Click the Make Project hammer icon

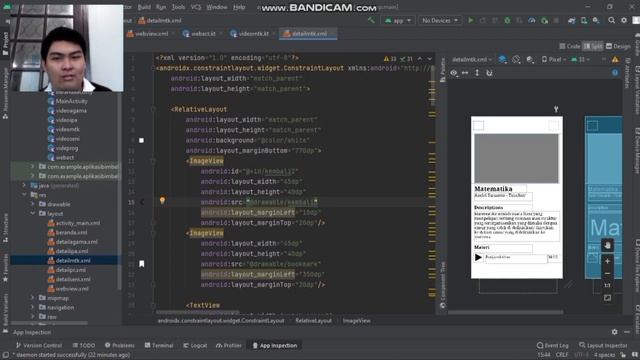click(371, 20)
